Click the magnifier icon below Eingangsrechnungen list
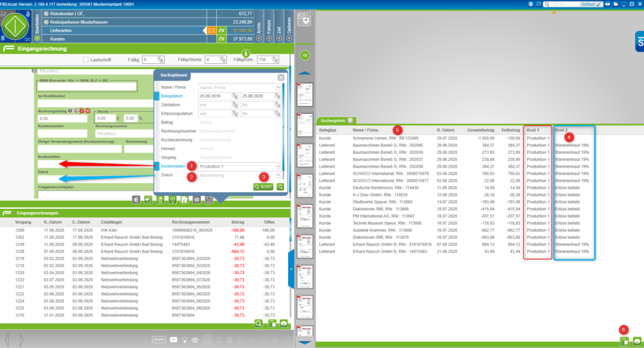Image resolution: width=644 pixels, height=348 pixels. point(258,324)
